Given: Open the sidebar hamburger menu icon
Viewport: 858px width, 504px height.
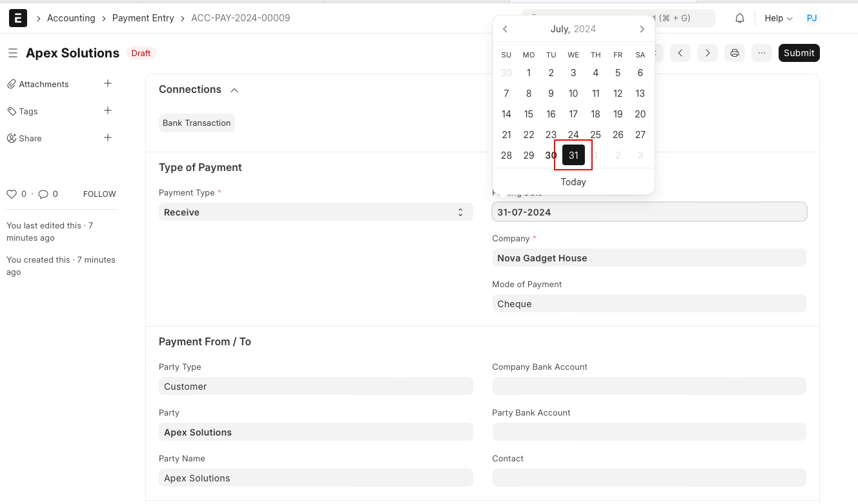Looking at the screenshot, I should coord(12,53).
